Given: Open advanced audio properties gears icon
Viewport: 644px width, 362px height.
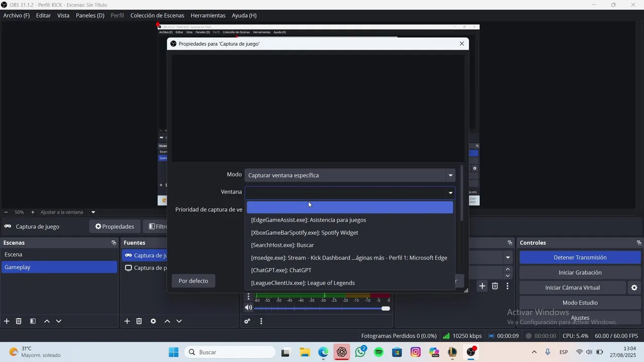Looking at the screenshot, I should pos(247,321).
